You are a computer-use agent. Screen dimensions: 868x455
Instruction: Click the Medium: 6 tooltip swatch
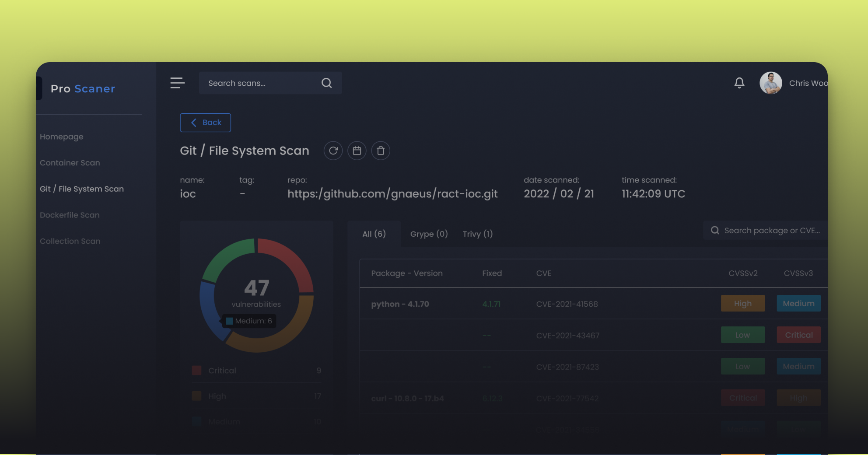click(x=229, y=321)
